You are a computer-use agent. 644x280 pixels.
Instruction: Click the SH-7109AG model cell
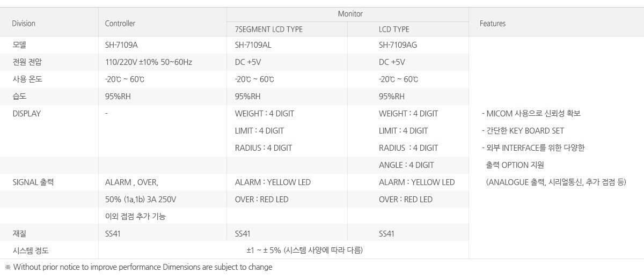coord(398,45)
